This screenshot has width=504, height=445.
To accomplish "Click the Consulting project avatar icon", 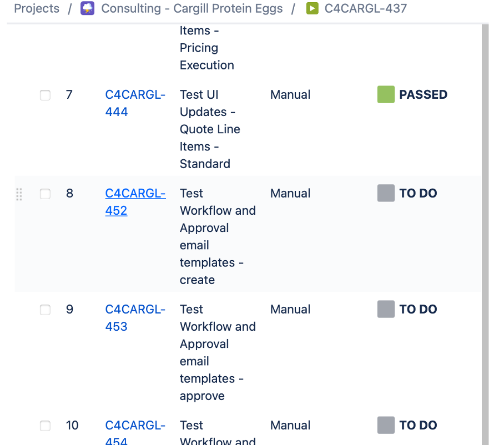I will click(88, 8).
